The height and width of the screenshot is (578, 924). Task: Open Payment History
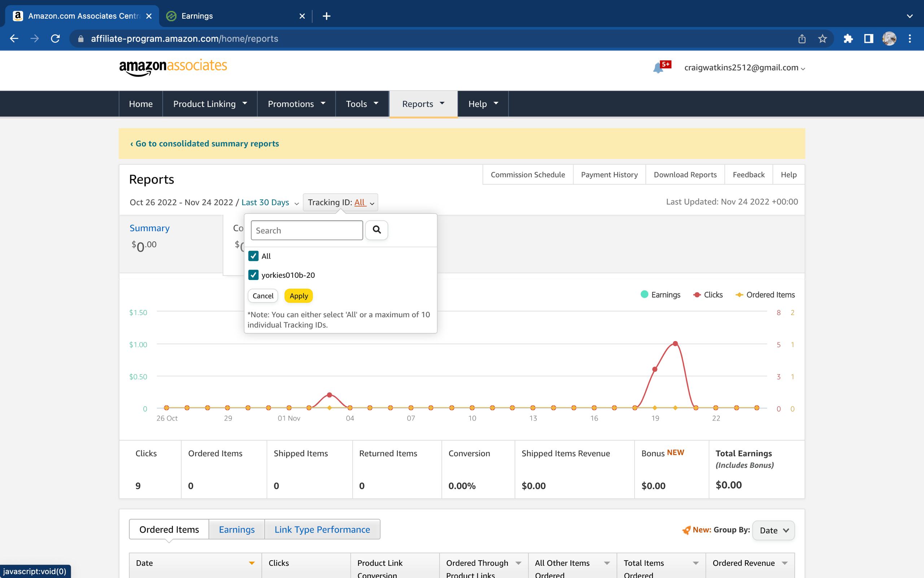coord(609,175)
